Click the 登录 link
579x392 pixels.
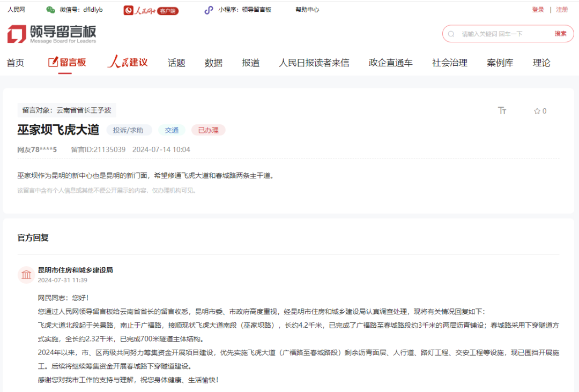point(538,10)
